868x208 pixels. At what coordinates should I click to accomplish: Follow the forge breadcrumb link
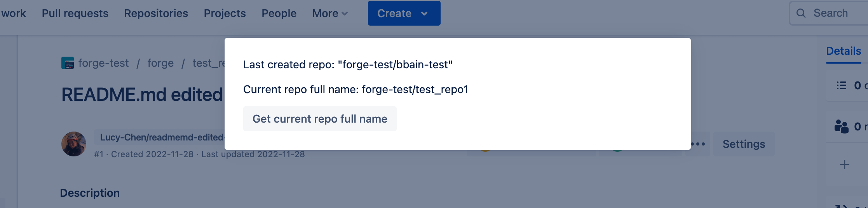tap(160, 63)
